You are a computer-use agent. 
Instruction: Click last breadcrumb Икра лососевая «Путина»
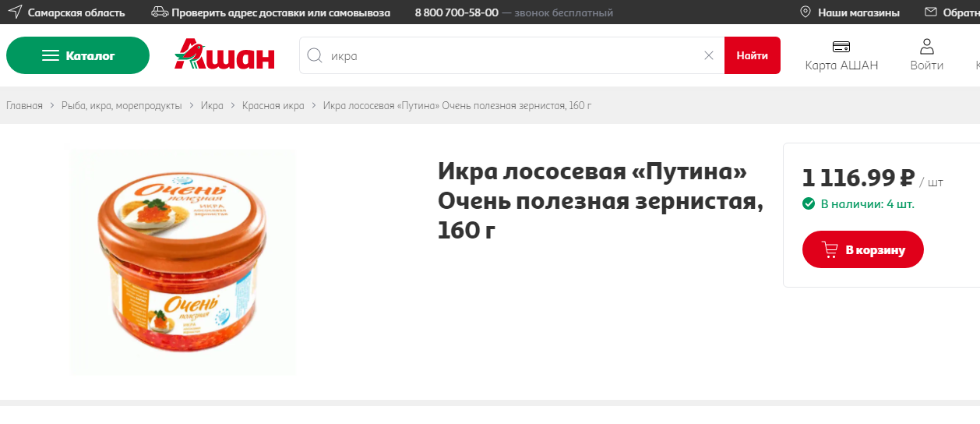(x=457, y=105)
